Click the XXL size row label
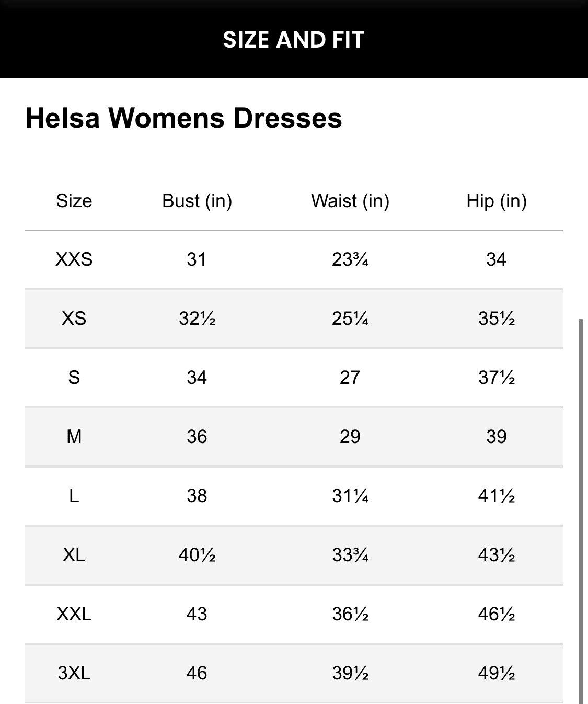 coord(74,614)
